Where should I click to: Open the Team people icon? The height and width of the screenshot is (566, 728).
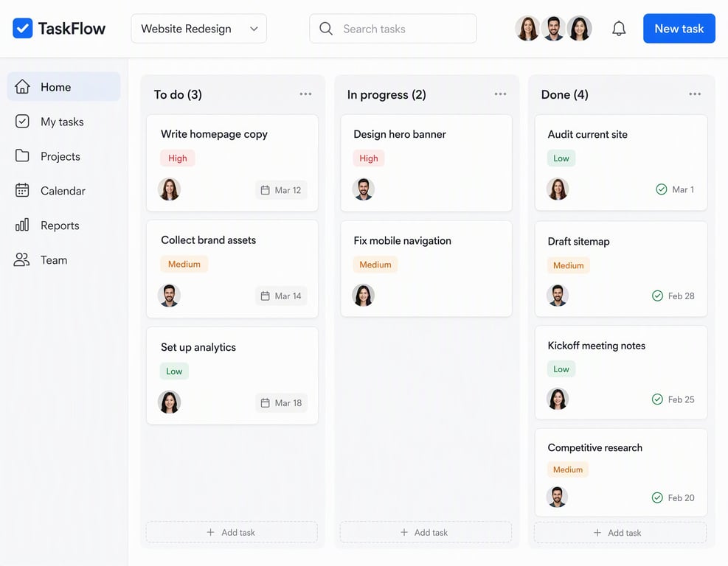pyautogui.click(x=21, y=260)
